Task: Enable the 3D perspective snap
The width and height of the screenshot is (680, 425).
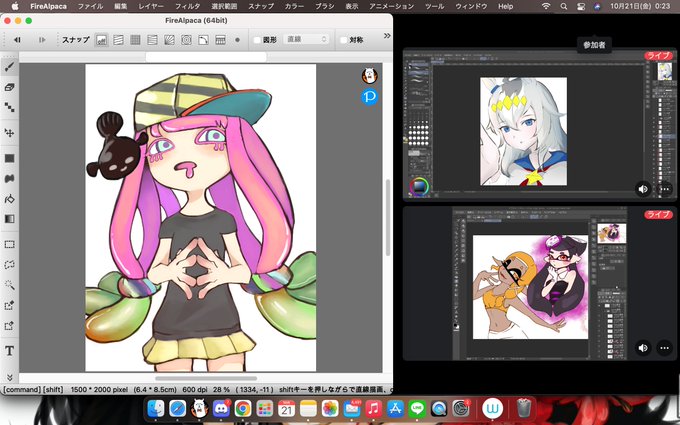Action: (x=220, y=40)
